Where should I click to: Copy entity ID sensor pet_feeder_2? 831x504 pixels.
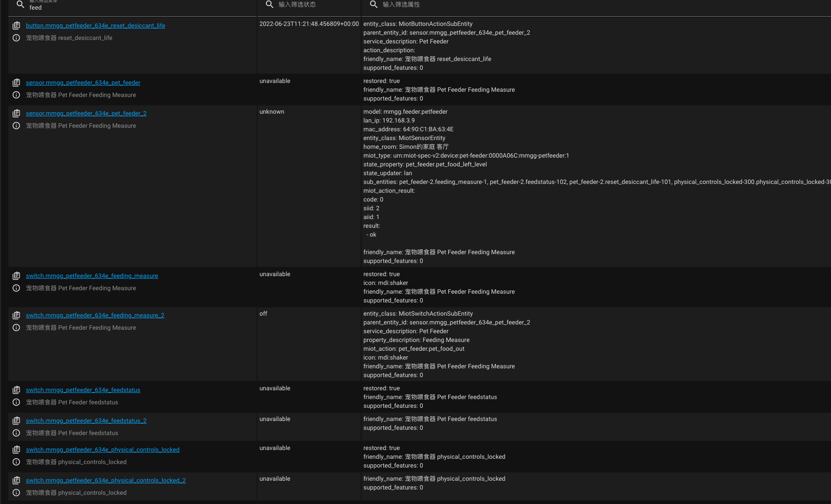tap(16, 113)
